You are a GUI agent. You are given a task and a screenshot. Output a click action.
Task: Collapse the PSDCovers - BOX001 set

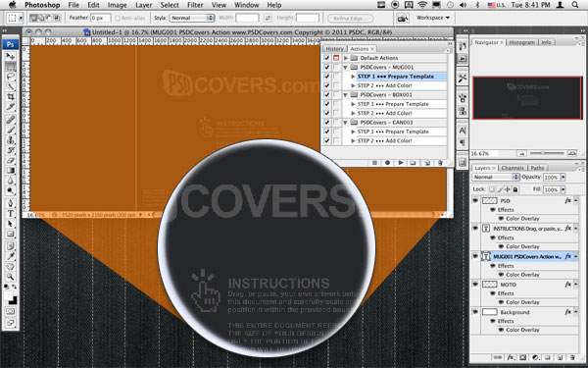point(345,95)
